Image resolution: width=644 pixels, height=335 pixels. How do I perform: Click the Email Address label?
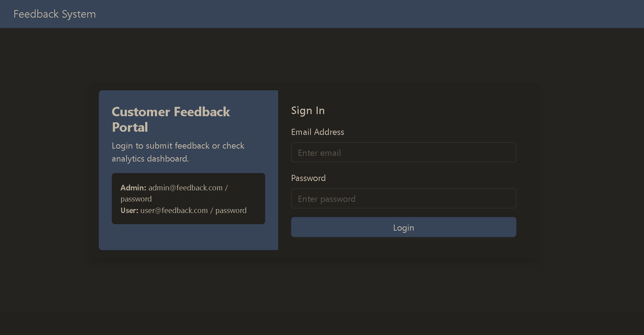tap(318, 132)
